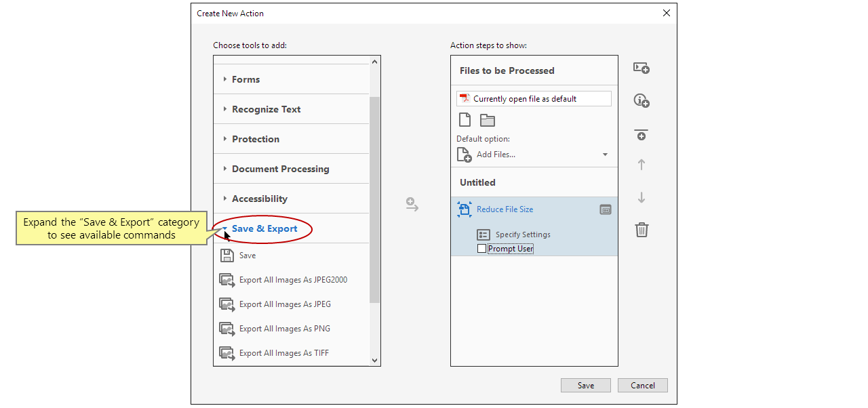The width and height of the screenshot is (868, 408).
Task: Move step up with arrow icon
Action: click(x=642, y=165)
